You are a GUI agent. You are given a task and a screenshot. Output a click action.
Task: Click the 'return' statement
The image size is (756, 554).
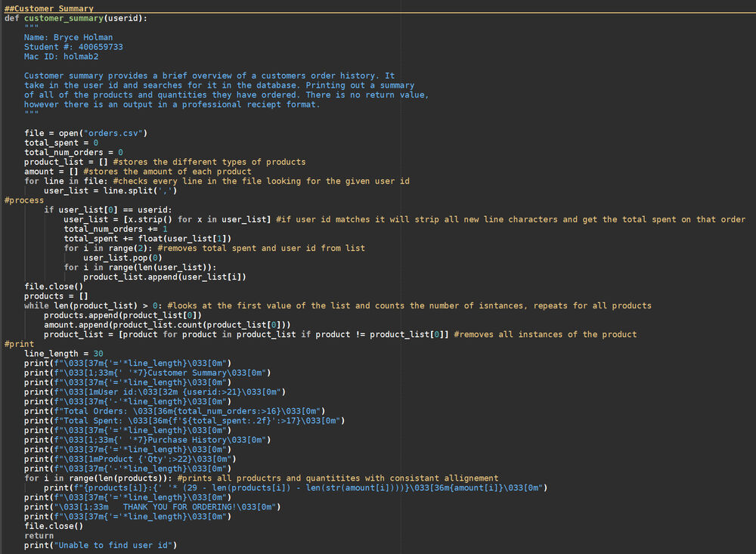[39, 536]
